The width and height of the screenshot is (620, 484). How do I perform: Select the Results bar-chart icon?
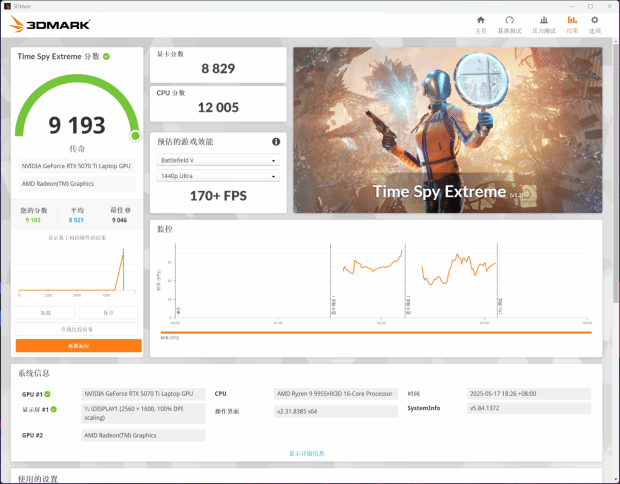572,20
